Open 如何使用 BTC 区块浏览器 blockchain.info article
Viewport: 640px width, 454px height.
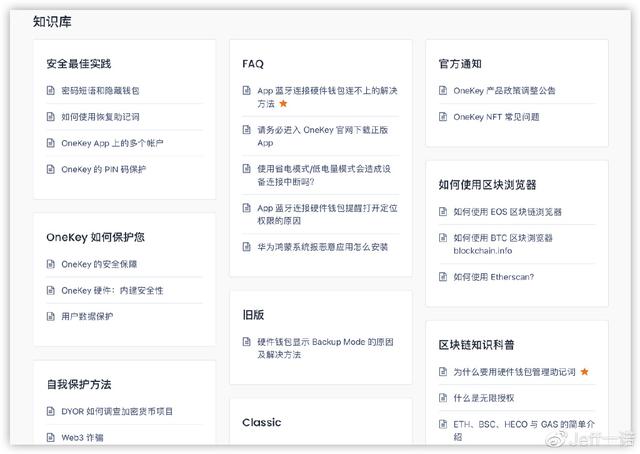[x=503, y=244]
